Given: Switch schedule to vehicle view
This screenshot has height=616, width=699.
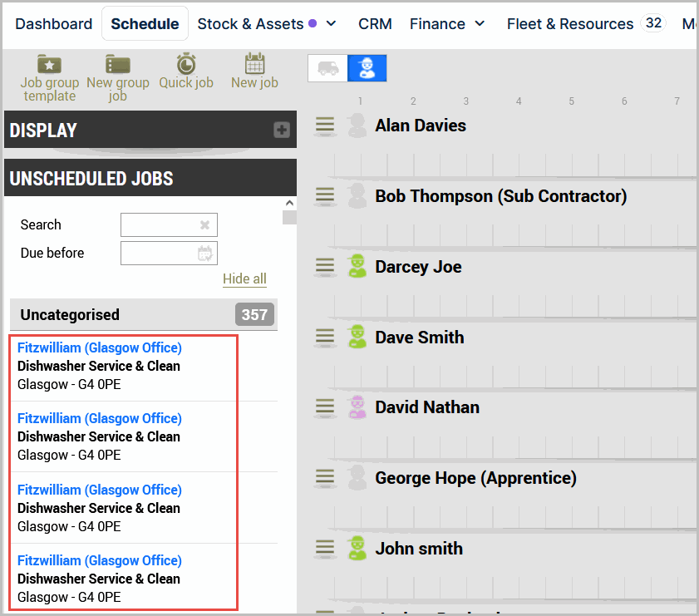Looking at the screenshot, I should [327, 68].
